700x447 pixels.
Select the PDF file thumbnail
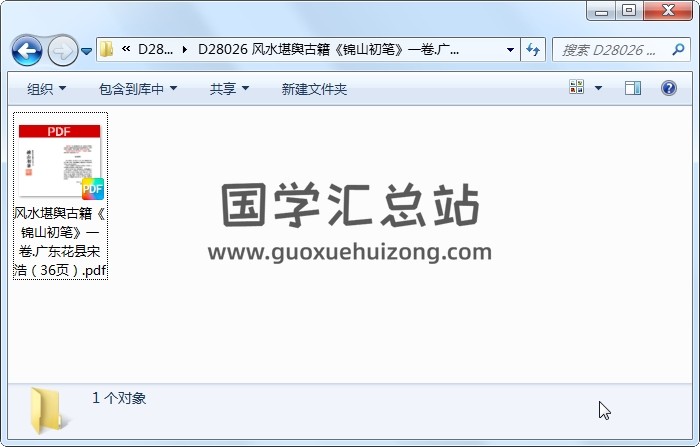pyautogui.click(x=60, y=161)
